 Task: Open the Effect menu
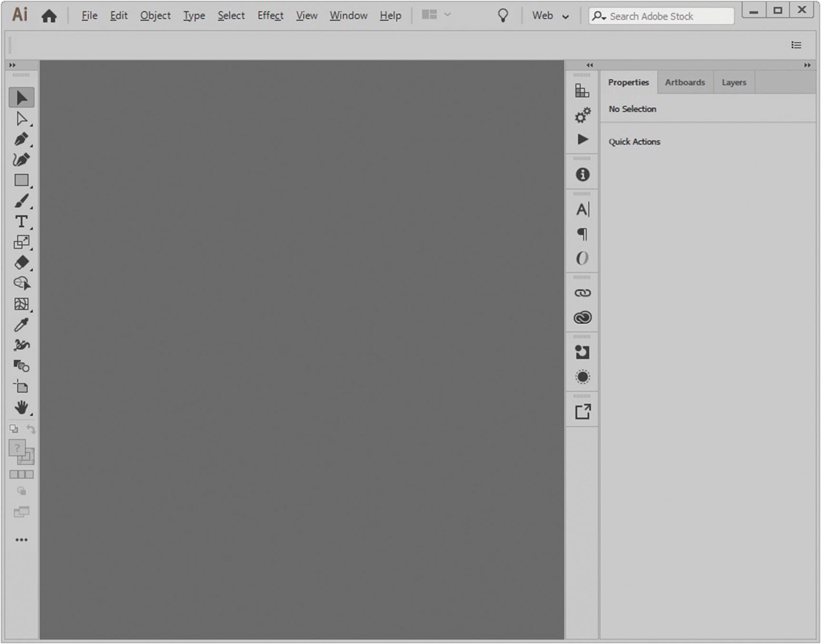point(270,16)
